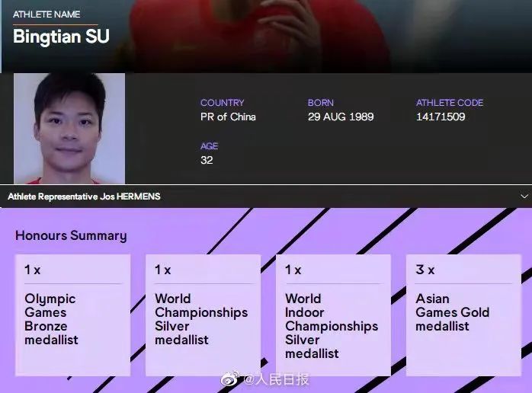Click the 3 x count on Asian Games card
This screenshot has height=393, width=532.
425,270
